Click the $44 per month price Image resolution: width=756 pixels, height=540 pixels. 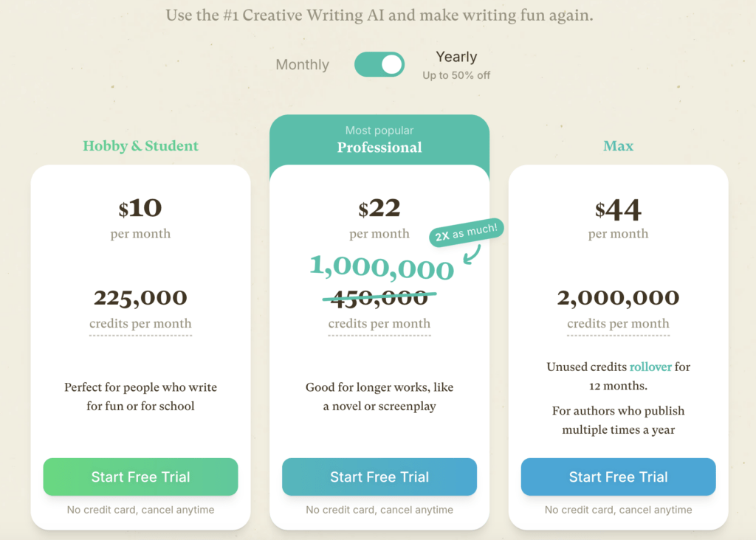(x=618, y=210)
